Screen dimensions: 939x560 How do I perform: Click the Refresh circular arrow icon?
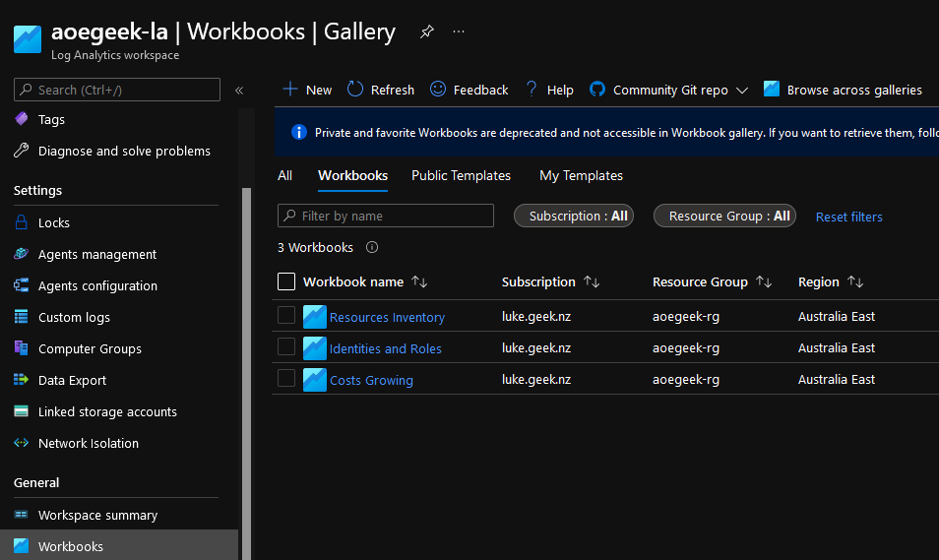[x=355, y=90]
